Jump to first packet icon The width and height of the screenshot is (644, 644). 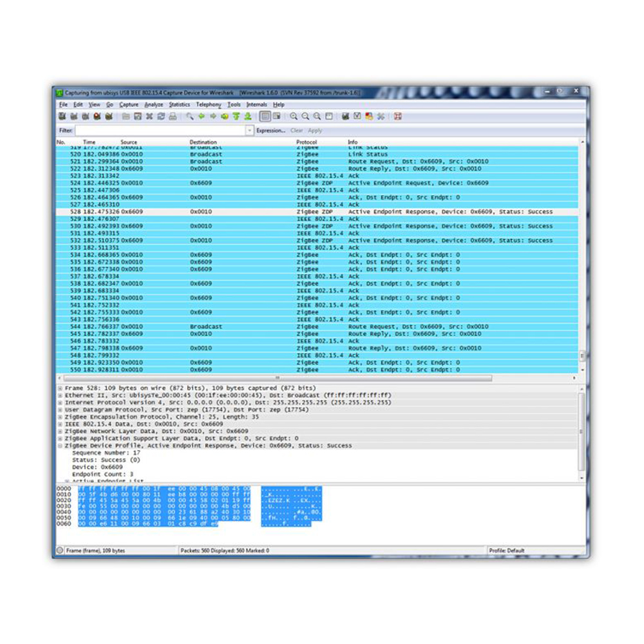[x=236, y=117]
